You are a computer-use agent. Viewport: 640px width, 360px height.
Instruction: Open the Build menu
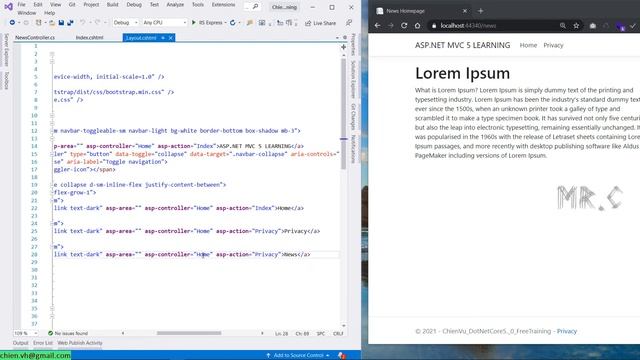tap(113, 5)
